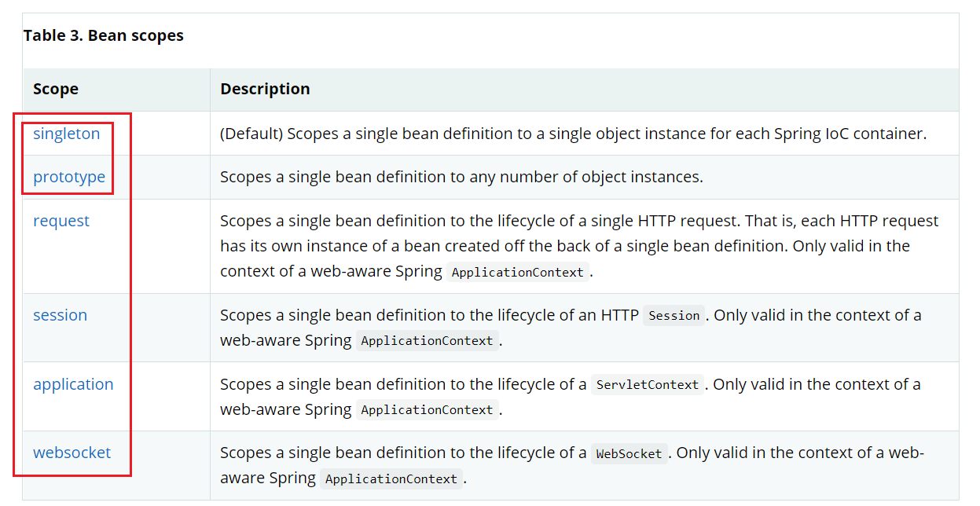Click the Scope column header
Viewport: 980px width, 506px height.
pyautogui.click(x=55, y=89)
